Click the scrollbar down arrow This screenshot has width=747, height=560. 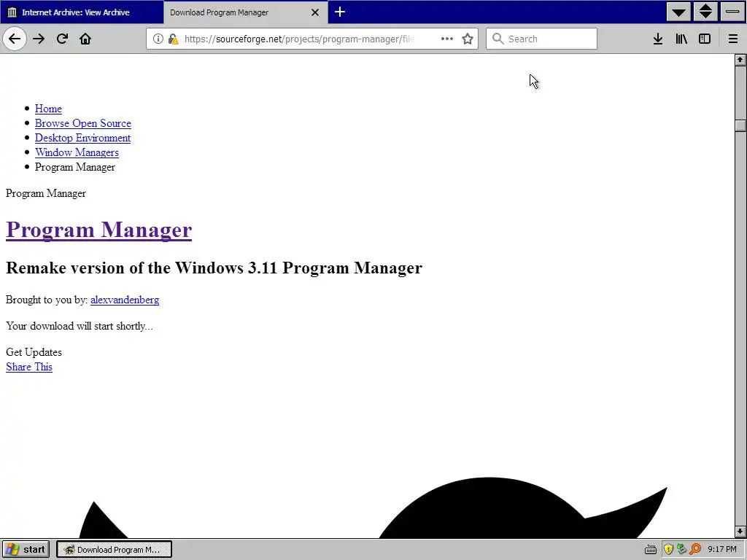(x=740, y=532)
